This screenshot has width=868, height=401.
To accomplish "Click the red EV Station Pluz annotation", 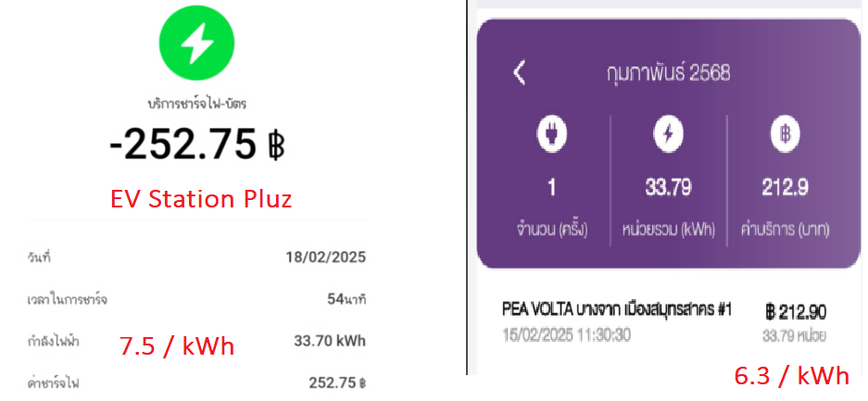I will [x=201, y=200].
